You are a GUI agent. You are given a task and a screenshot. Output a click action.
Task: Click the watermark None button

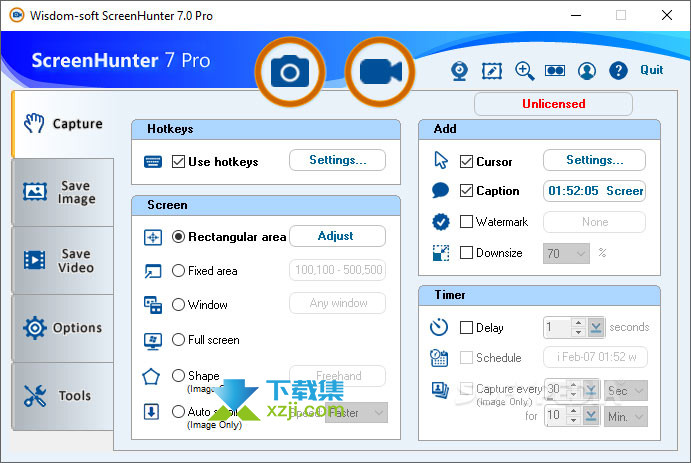tap(594, 222)
